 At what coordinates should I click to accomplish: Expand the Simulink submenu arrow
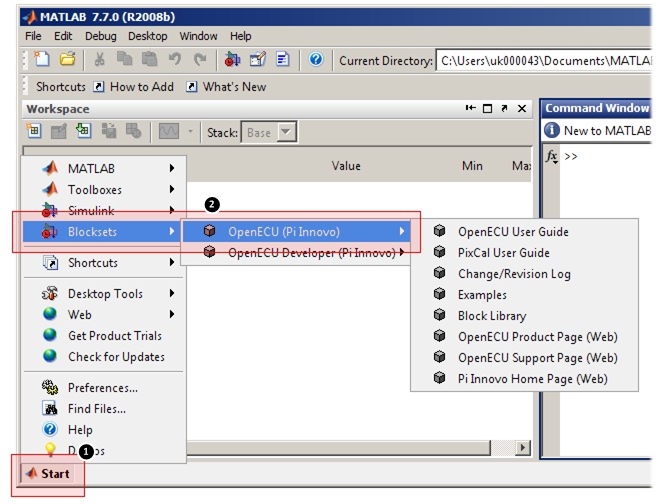(172, 210)
